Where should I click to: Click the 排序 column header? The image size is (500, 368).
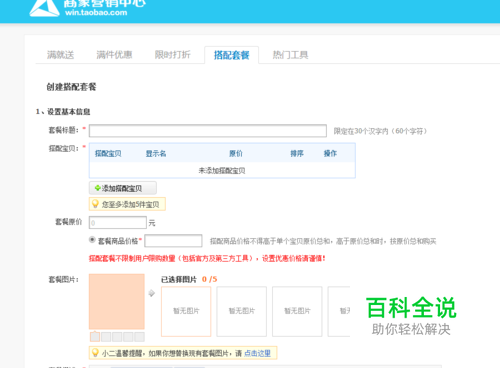coord(297,154)
